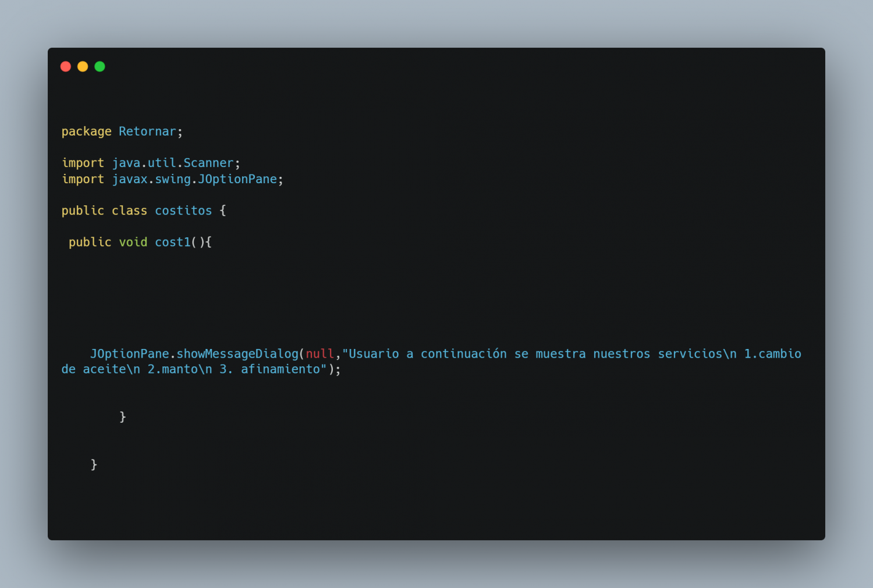Click the opening brace after costitos

coord(223,211)
